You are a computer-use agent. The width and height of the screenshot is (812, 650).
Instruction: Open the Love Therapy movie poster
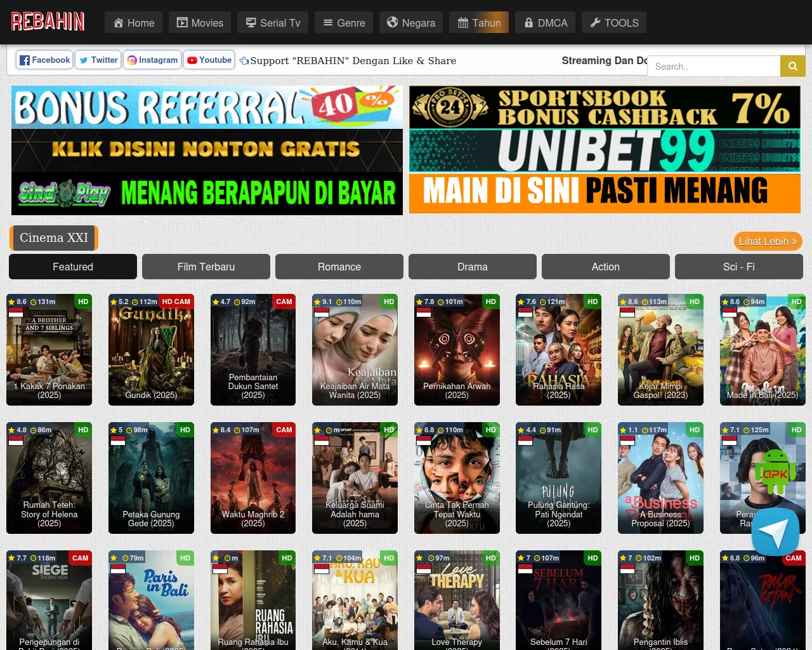coord(457,600)
